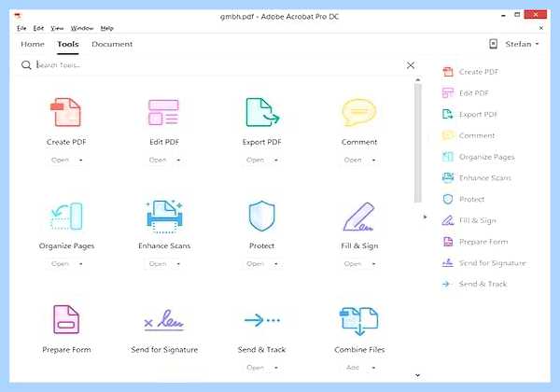Click Add button under Combine Files
The height and width of the screenshot is (392, 560).
353,368
